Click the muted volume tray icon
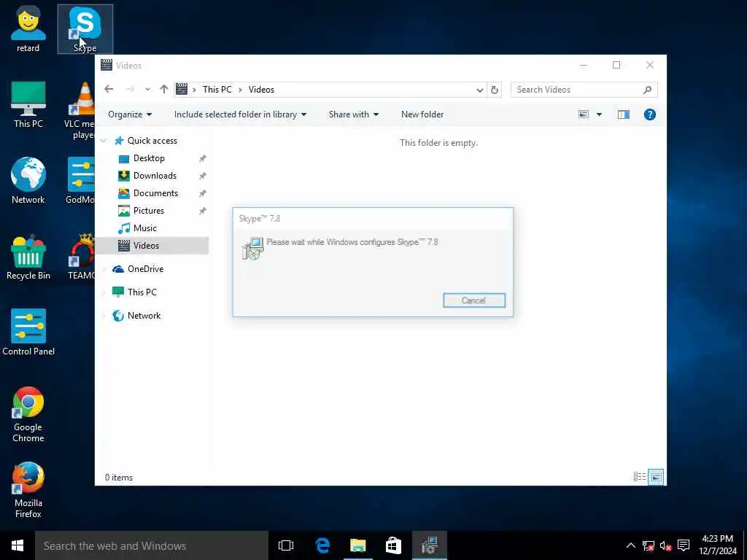The image size is (747, 560). click(x=665, y=545)
